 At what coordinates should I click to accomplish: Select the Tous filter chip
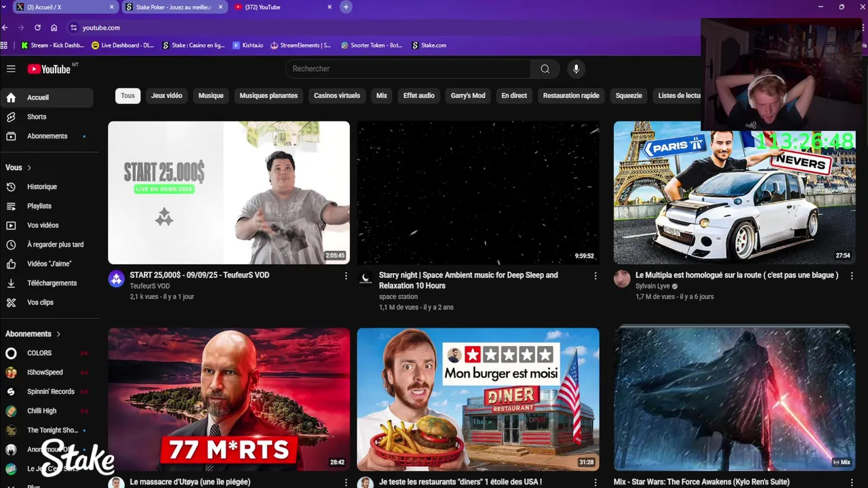128,96
